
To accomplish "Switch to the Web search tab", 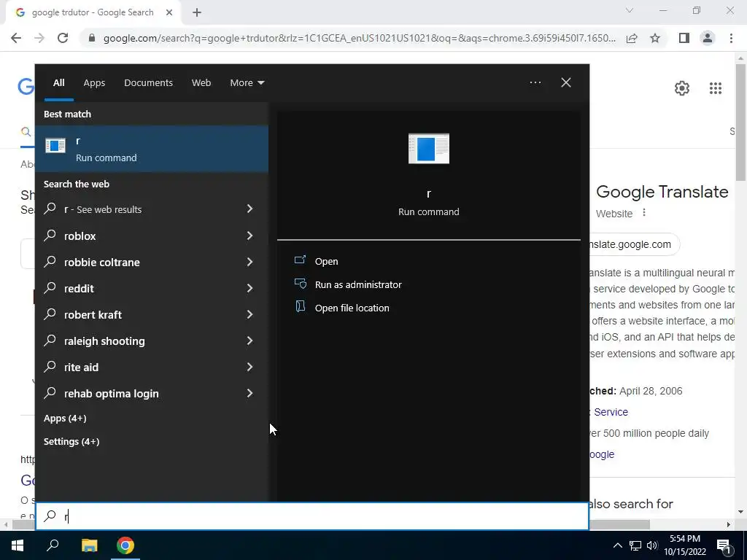I will tap(201, 83).
